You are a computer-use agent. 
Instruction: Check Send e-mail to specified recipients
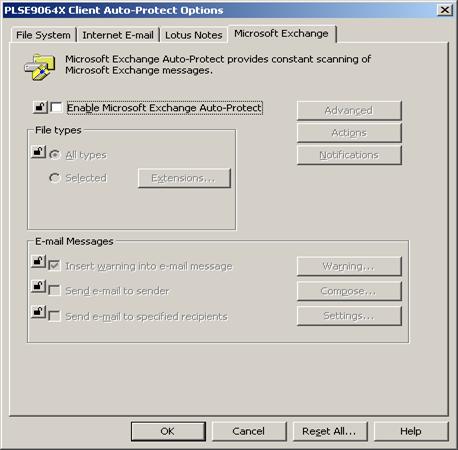54,316
